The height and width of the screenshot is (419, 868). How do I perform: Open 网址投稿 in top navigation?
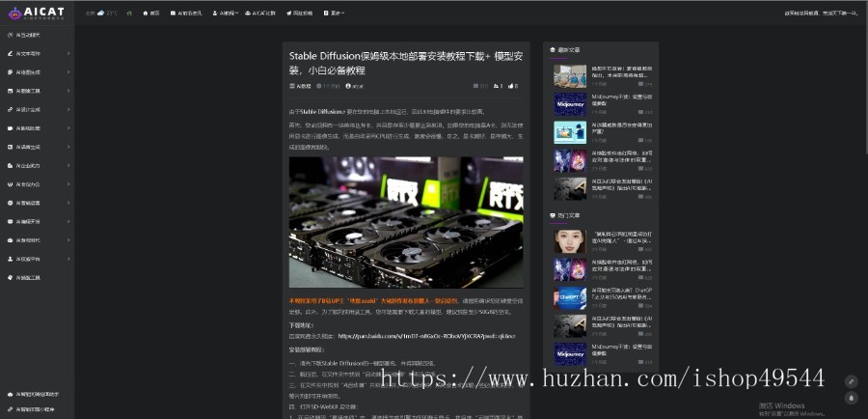(x=302, y=13)
